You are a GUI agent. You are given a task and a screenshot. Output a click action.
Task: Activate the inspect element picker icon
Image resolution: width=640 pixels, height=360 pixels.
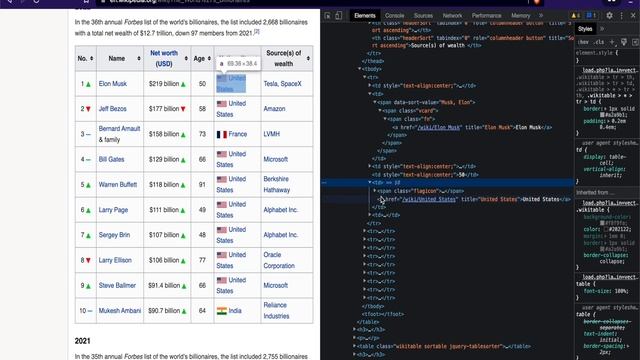pos(327,16)
